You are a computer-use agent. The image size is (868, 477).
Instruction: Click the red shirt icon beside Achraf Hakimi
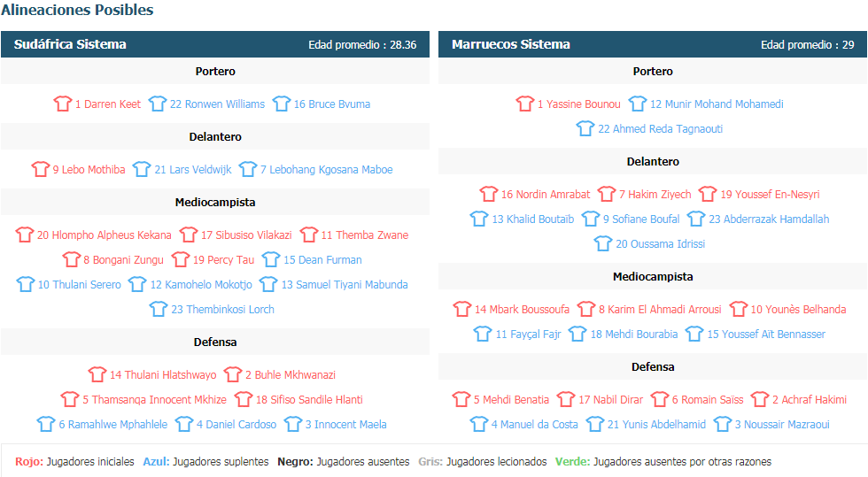coord(760,399)
